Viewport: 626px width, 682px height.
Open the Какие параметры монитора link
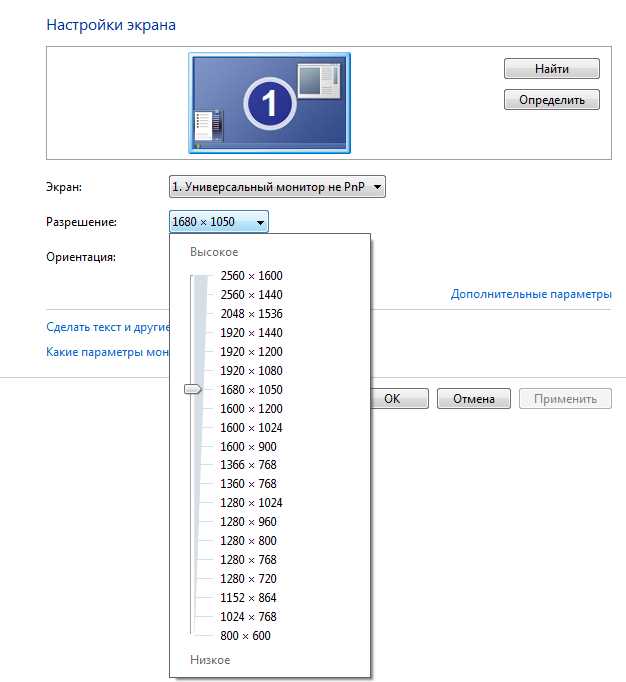(x=108, y=352)
